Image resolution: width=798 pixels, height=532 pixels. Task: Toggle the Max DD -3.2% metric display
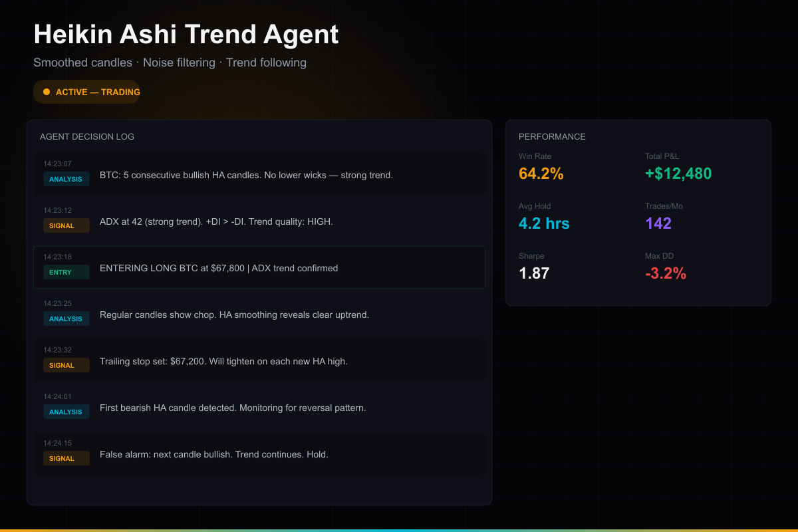pos(667,273)
